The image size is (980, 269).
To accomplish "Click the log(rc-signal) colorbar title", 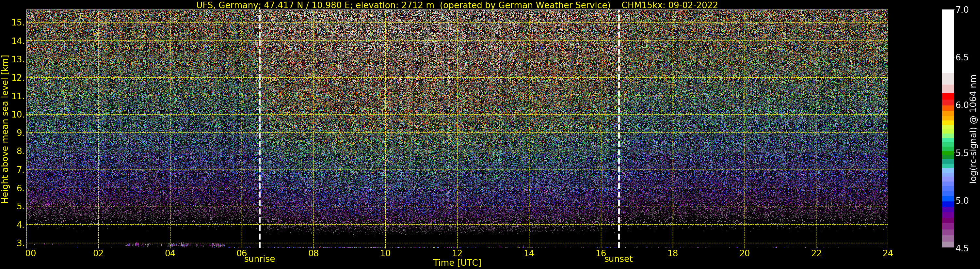I will tap(973, 129).
